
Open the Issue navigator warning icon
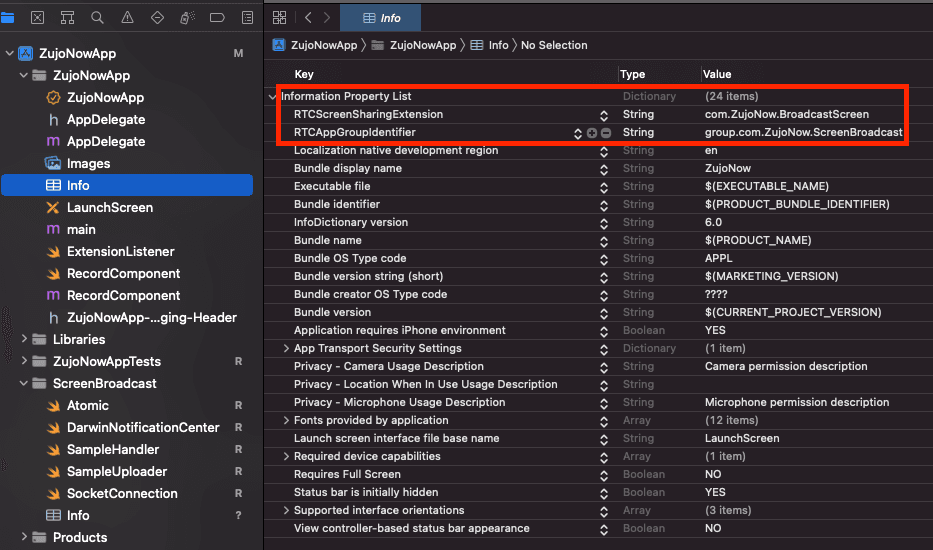[x=127, y=18]
